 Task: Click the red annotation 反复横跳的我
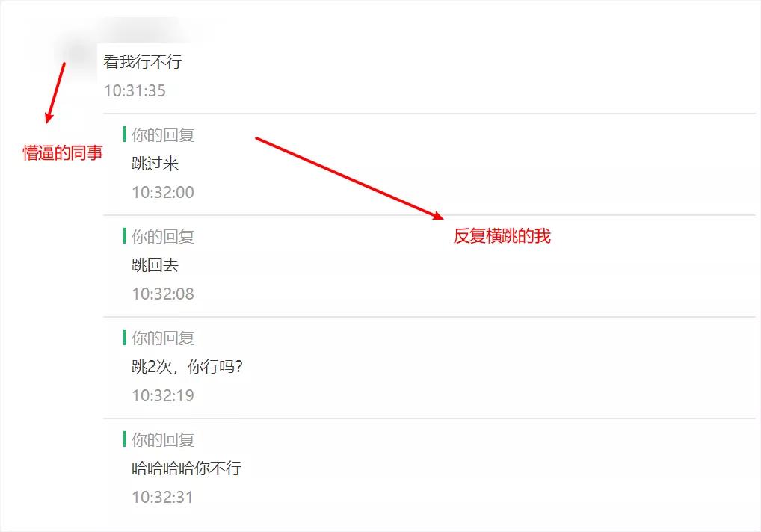pyautogui.click(x=502, y=236)
